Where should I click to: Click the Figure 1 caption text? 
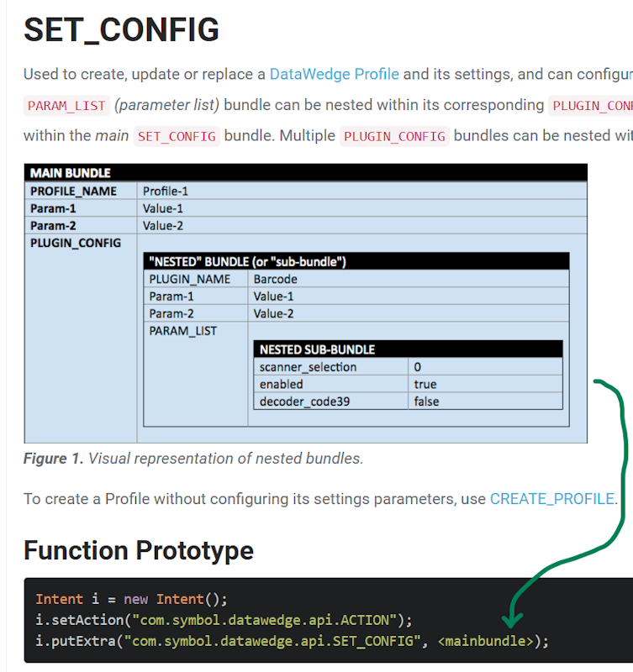click(193, 459)
